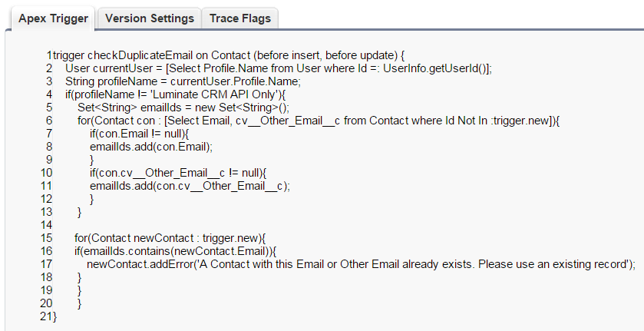Click the emailIds.add(con.cv__Other_Email__c) line
Viewport: 644px width, 331px height.
(190, 186)
